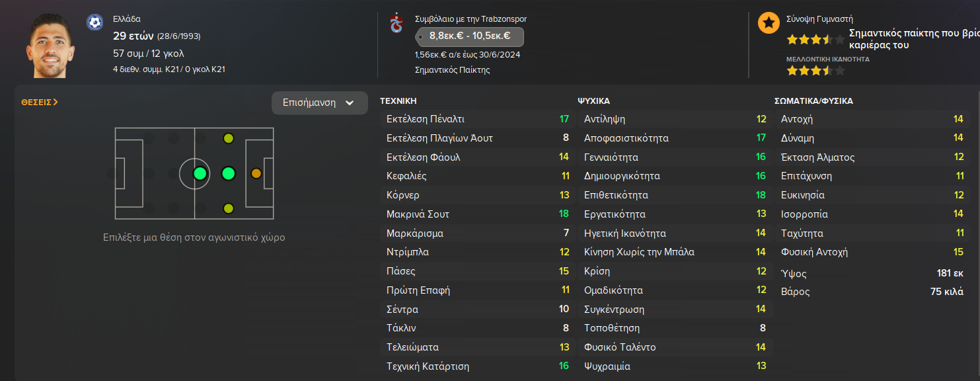Select the Επιθετικότητα attribute row

(x=675, y=195)
